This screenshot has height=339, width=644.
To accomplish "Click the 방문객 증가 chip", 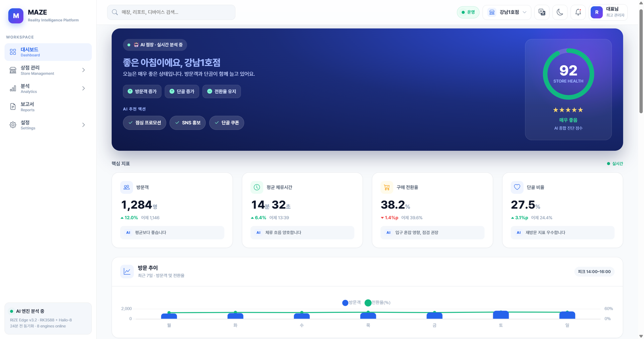I will click(142, 92).
